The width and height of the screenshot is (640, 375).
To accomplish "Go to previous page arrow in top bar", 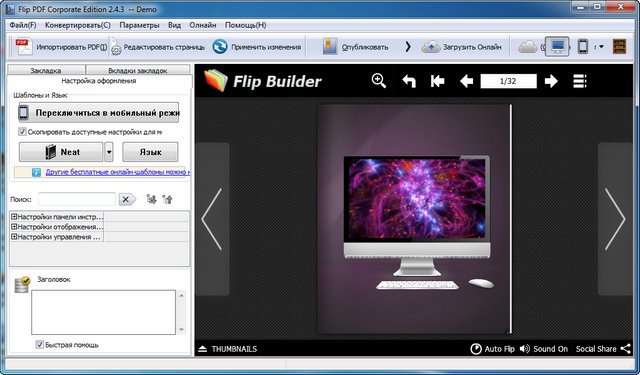I will (x=466, y=81).
